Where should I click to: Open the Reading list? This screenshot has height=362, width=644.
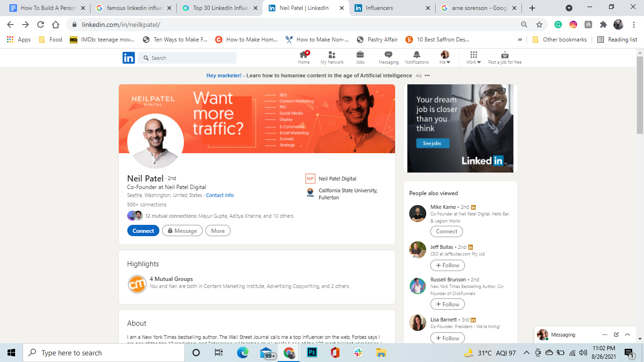pos(617,40)
